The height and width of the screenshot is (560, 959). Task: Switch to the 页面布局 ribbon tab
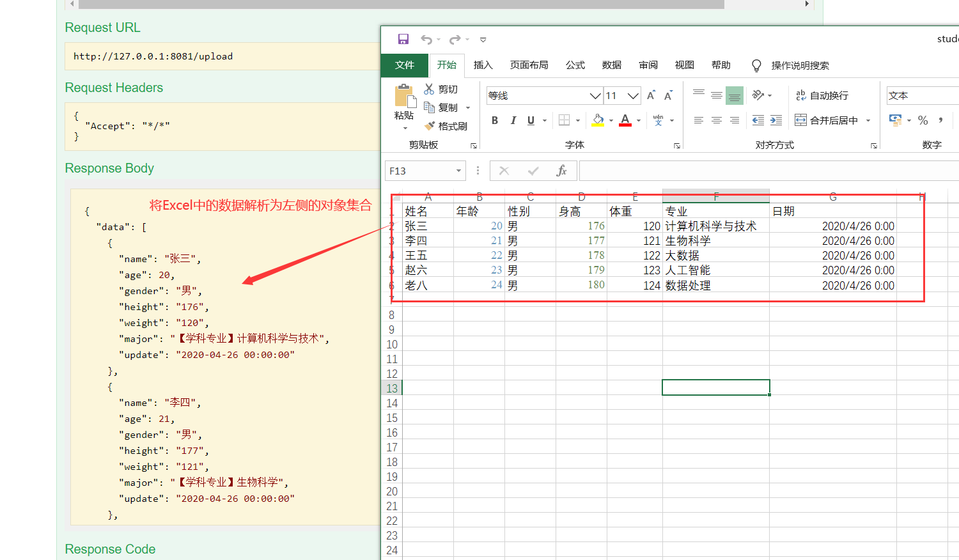tap(529, 65)
